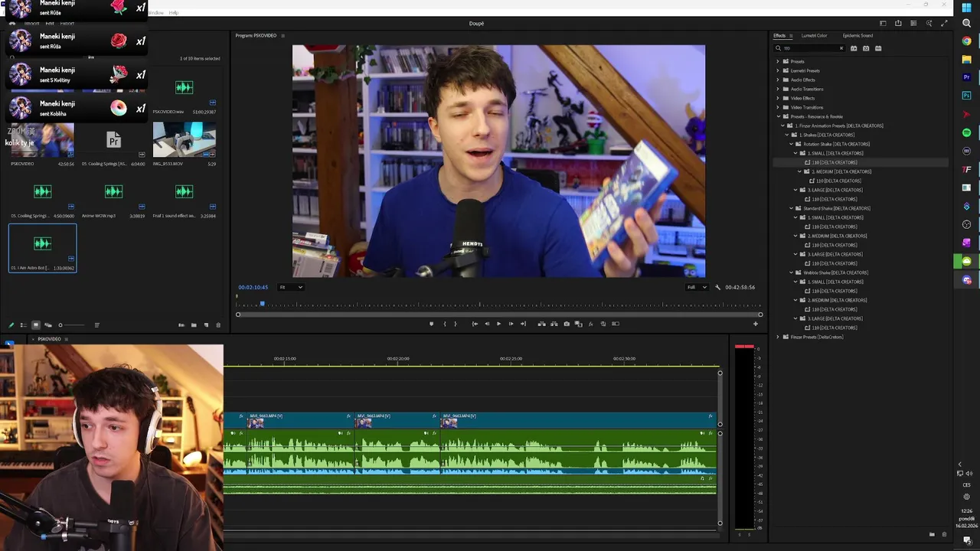Mark In point bracket icon
The image size is (980, 551).
(445, 324)
